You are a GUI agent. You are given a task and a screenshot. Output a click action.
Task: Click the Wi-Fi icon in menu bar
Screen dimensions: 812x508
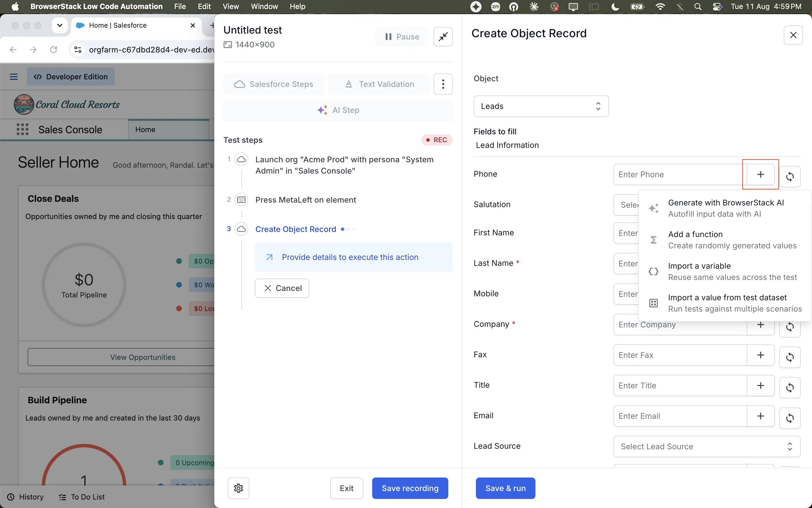tap(660, 6)
